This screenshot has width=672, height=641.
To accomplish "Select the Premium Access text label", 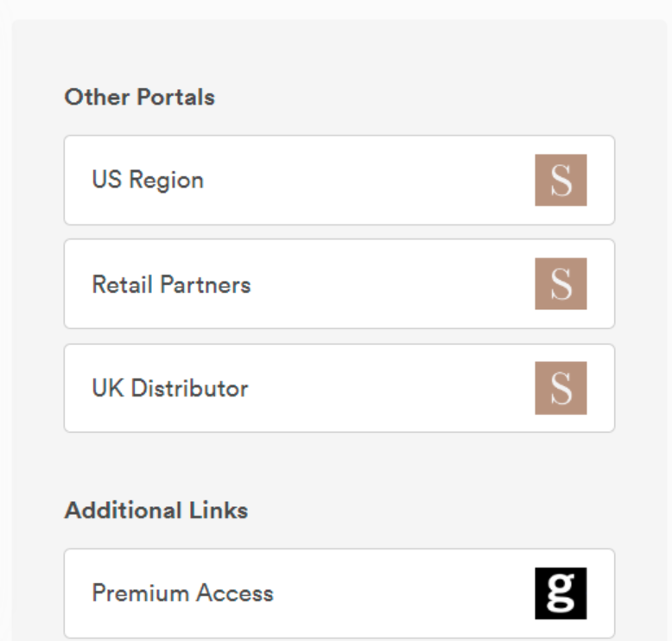I will point(182,593).
